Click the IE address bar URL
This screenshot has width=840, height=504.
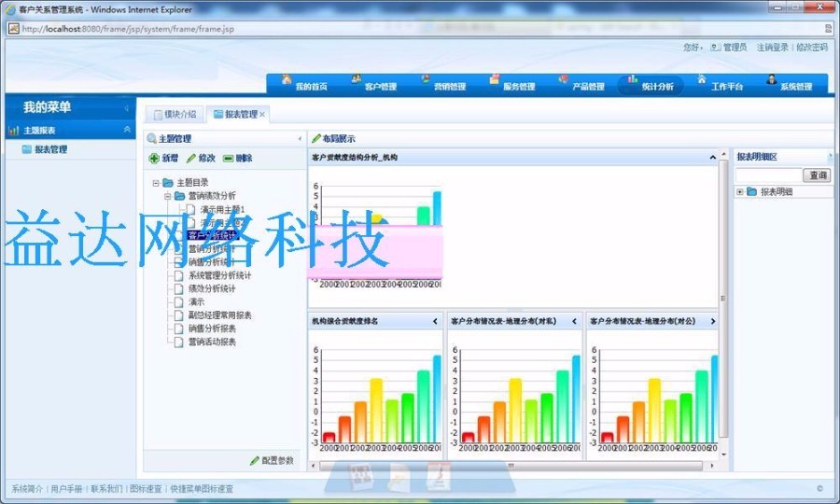[x=128, y=29]
